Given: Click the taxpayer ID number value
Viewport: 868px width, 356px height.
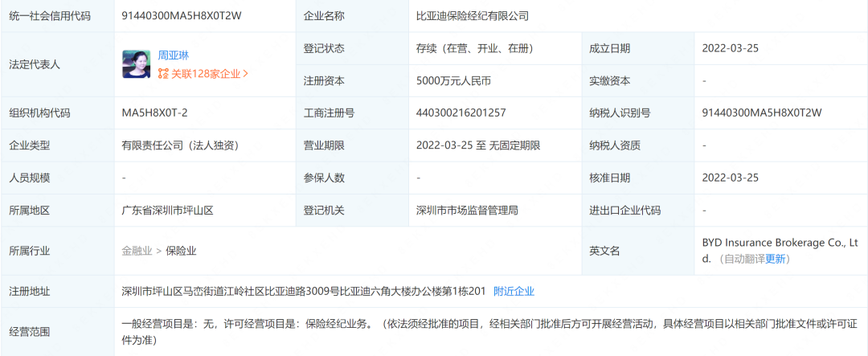Looking at the screenshot, I should coord(762,113).
